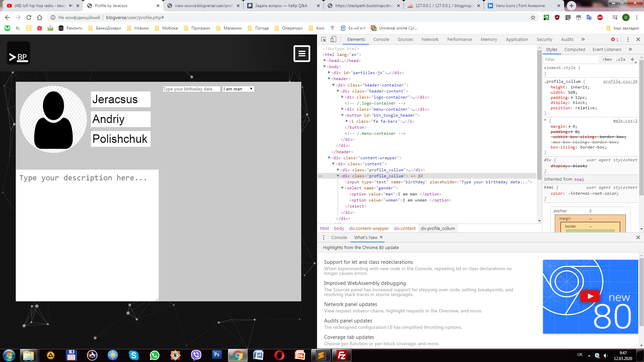Reload the page with refresh button
644x362 pixels.
click(29, 17)
